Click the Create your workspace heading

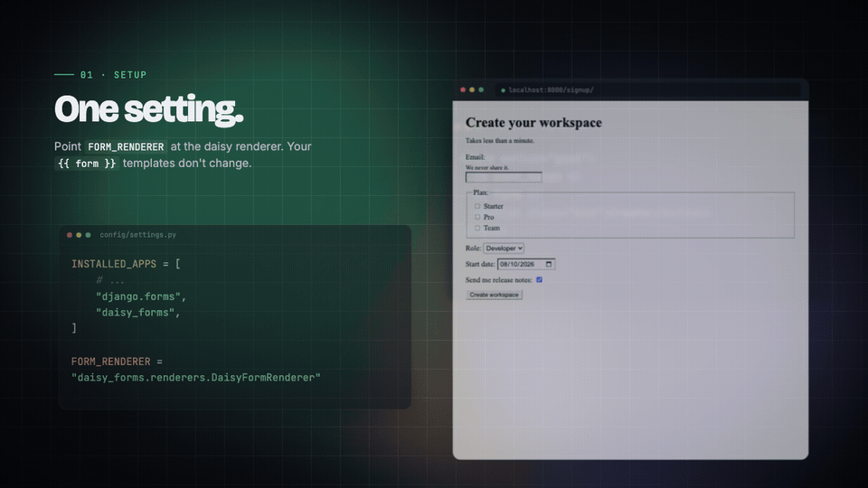coord(533,123)
